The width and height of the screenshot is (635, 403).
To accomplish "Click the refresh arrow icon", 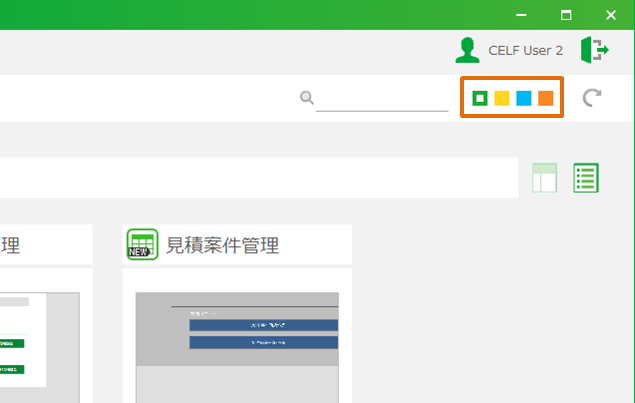I will coord(592,97).
